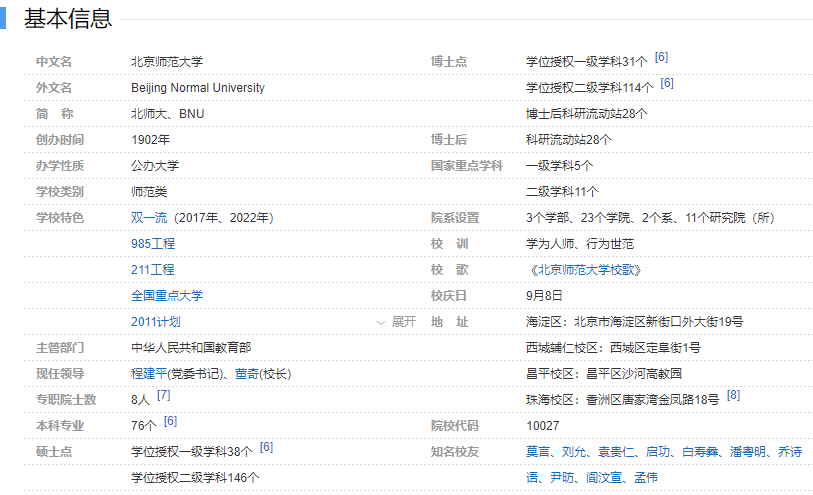The image size is (813, 495).
Task: Visit the 全国重点大学 link
Action: coord(167,295)
